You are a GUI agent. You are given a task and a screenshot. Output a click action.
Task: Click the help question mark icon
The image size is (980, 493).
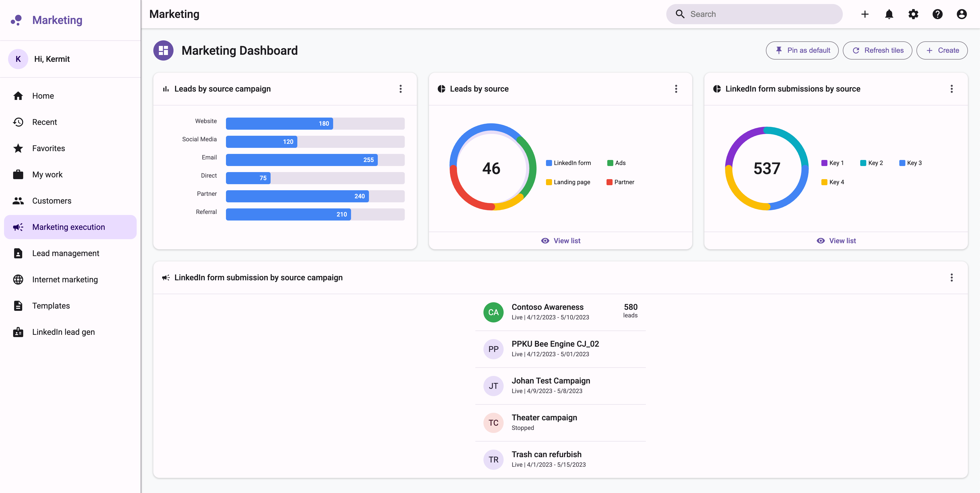[937, 14]
